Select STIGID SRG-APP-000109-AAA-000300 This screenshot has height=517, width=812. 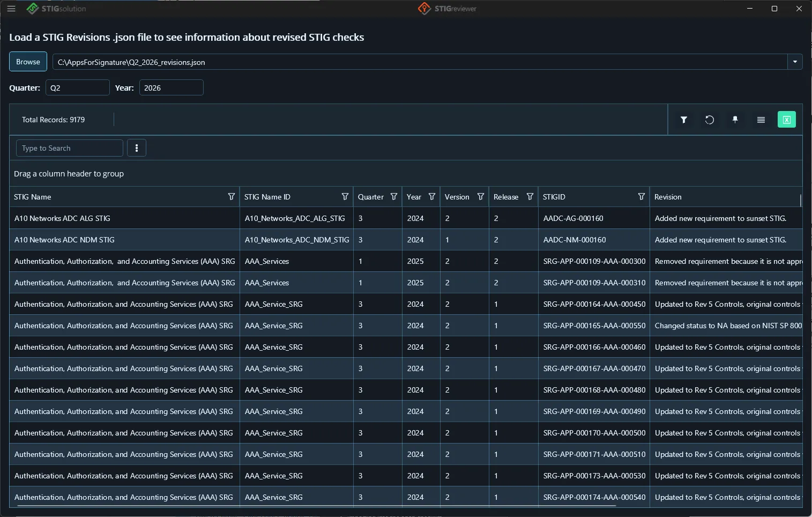(x=594, y=261)
